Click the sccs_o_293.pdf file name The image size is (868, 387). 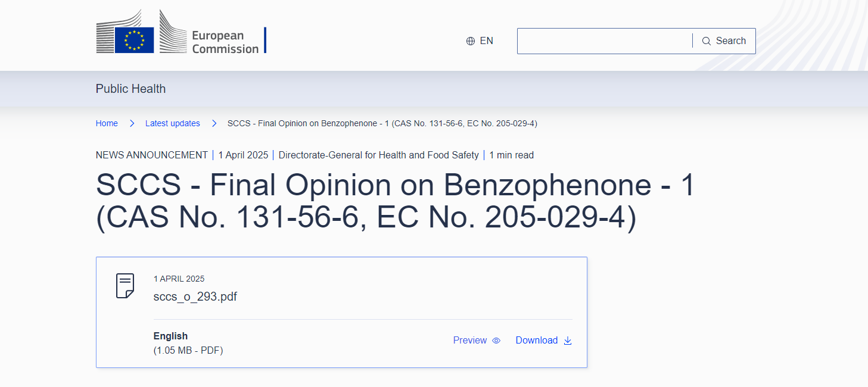click(195, 297)
